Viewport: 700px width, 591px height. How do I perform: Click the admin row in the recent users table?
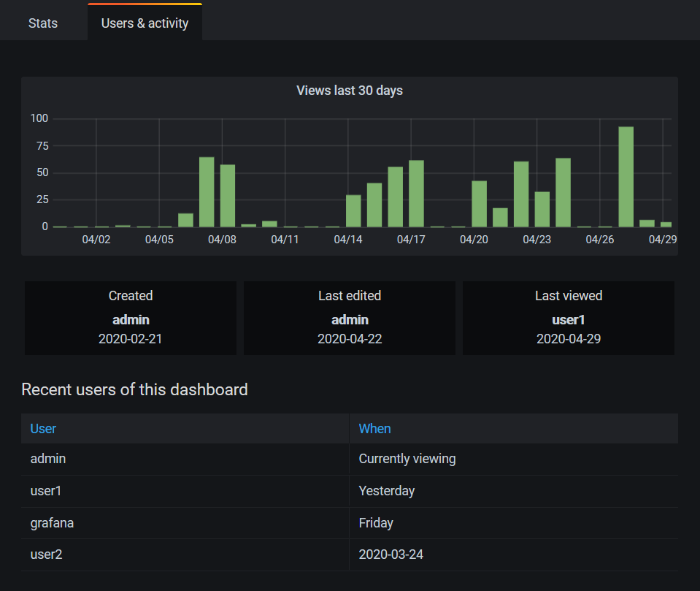pos(48,459)
